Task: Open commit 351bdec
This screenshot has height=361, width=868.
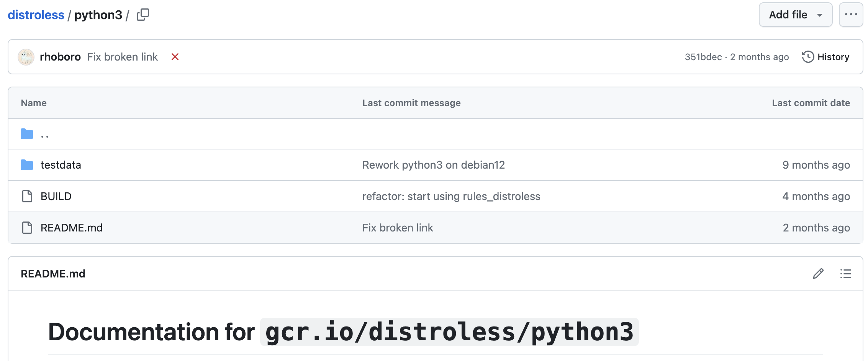Action: pos(703,57)
